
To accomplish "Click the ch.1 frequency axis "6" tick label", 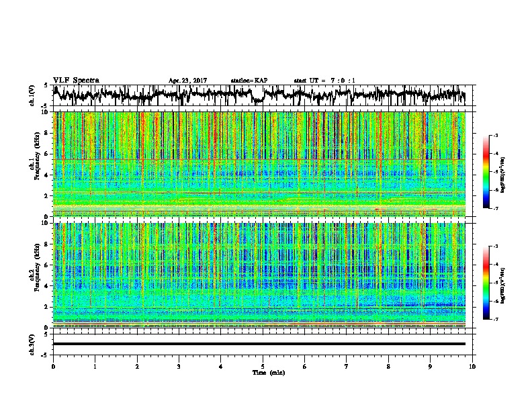I will [x=47, y=154].
